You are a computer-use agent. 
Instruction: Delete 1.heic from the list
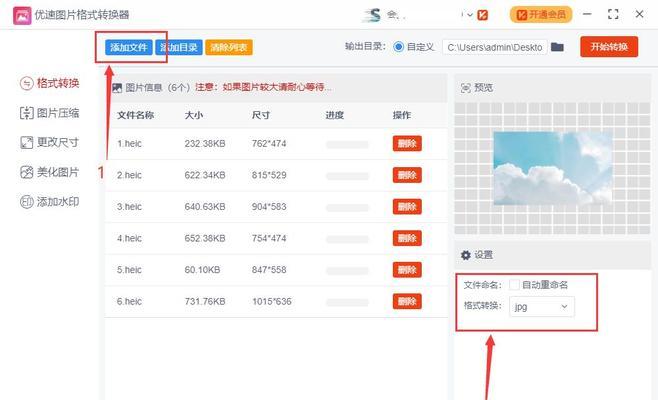click(x=407, y=144)
